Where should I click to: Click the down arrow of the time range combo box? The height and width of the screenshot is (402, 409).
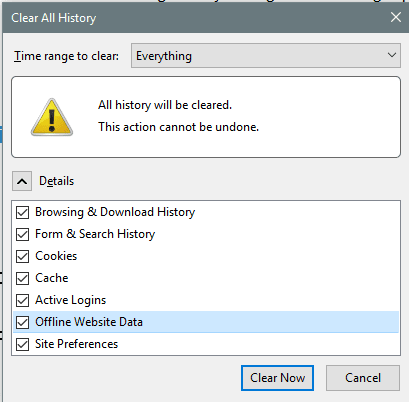tap(392, 55)
